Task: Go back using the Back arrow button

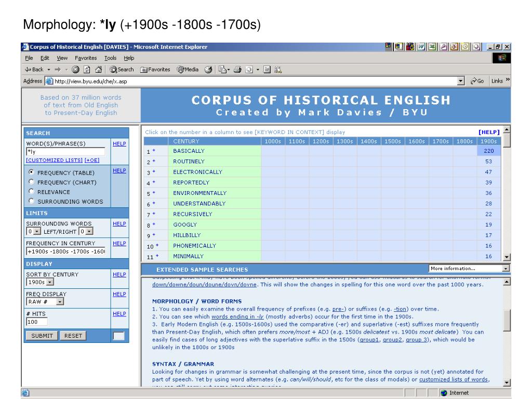Action: point(34,70)
